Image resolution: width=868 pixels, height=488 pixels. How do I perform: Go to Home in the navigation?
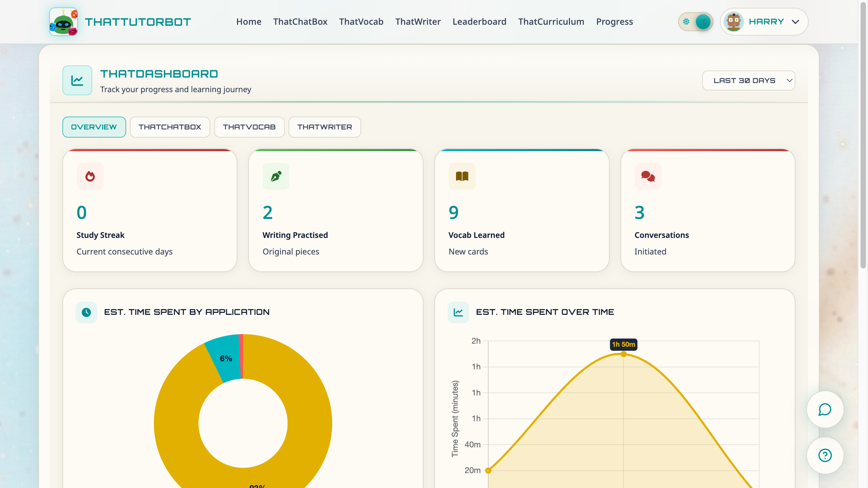(249, 22)
